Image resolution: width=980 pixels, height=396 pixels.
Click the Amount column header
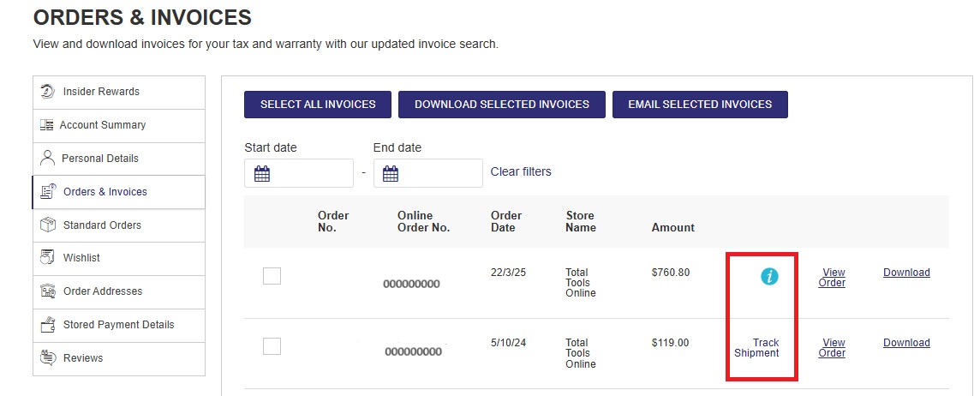pyautogui.click(x=673, y=228)
